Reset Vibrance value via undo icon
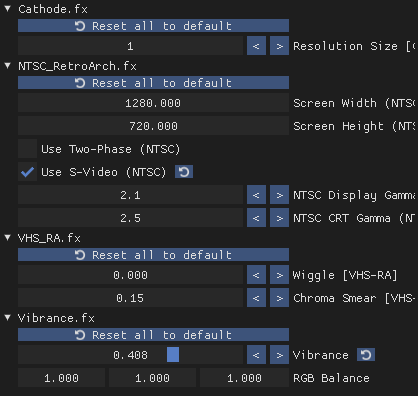 tap(366, 355)
